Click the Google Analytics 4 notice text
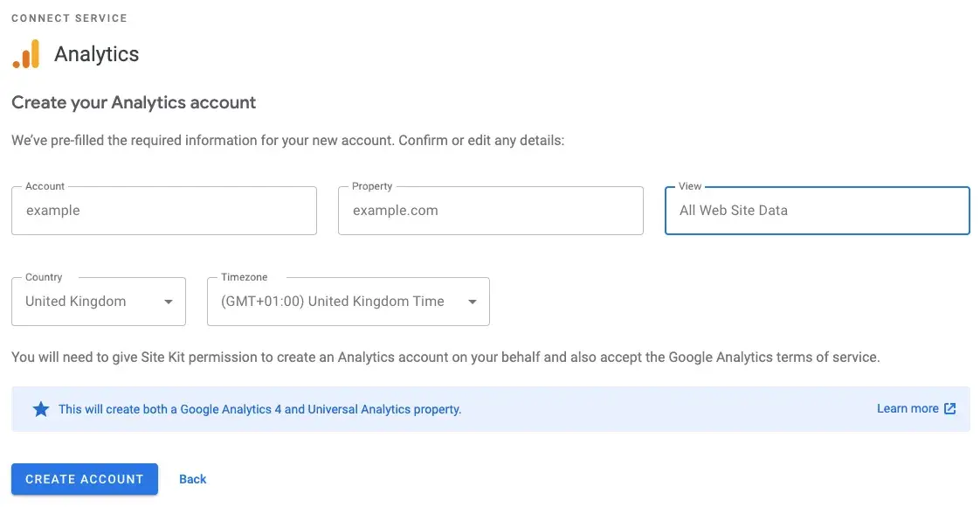Image resolution: width=980 pixels, height=507 pixels. (259, 409)
